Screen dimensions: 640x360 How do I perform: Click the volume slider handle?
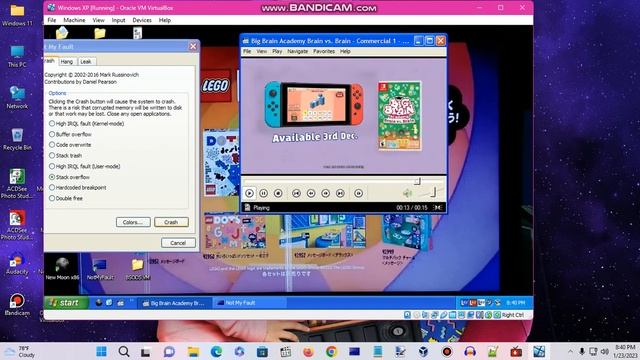click(x=433, y=192)
